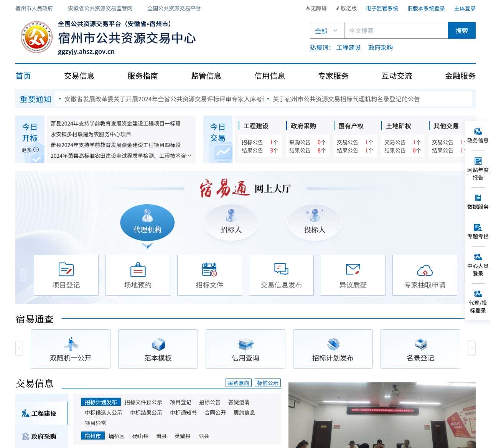Screen dimensions: 491x448
Task: Click hot search term 工程建设
Action: coord(349,48)
